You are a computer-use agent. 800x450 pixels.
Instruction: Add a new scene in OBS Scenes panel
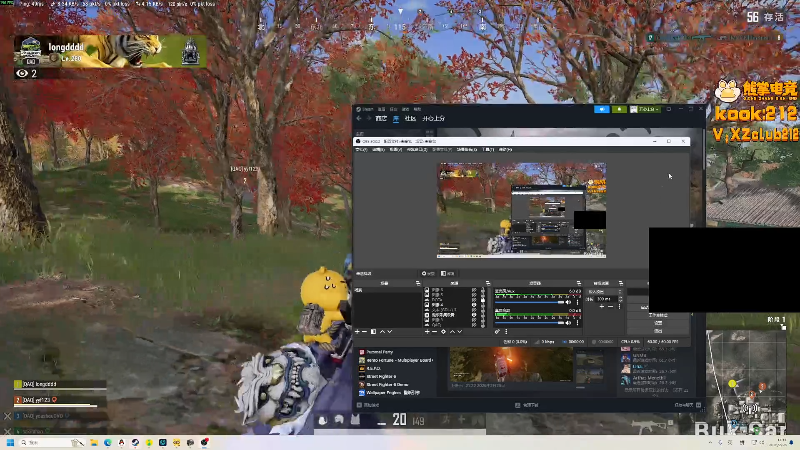pyautogui.click(x=357, y=332)
